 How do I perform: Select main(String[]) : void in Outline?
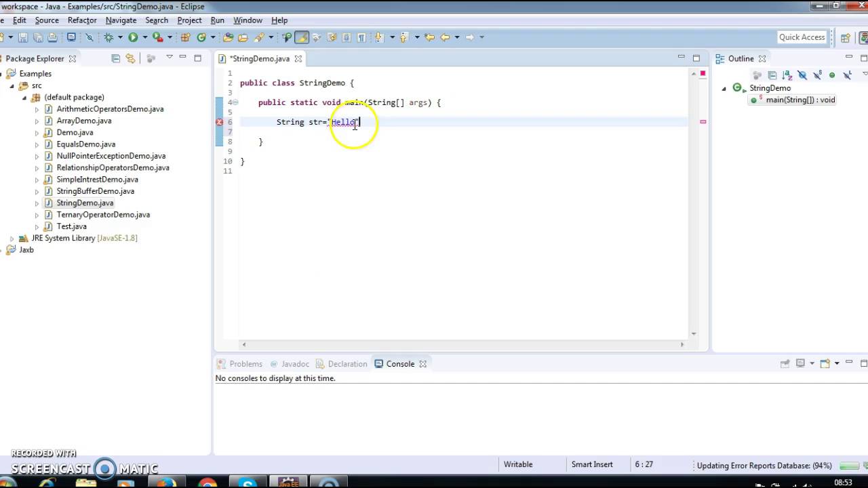tap(793, 100)
